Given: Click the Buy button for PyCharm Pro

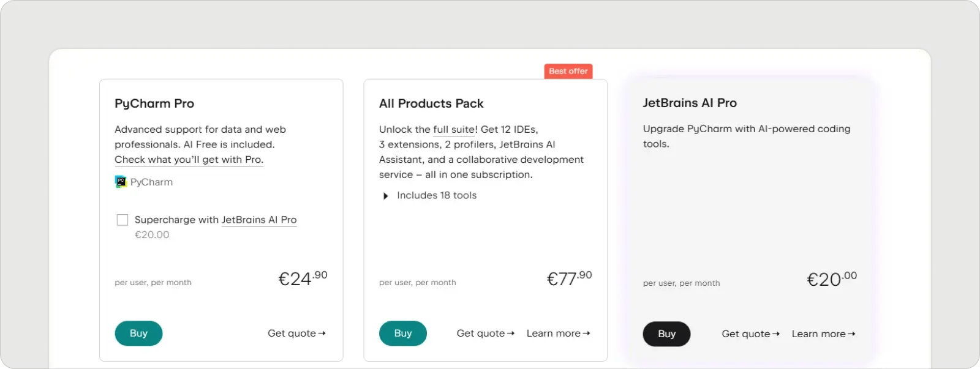Looking at the screenshot, I should click(138, 333).
